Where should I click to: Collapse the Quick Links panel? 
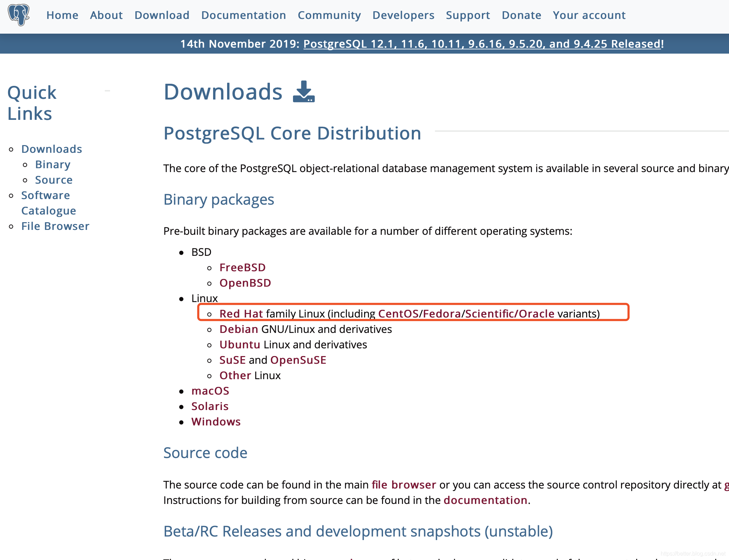107,90
